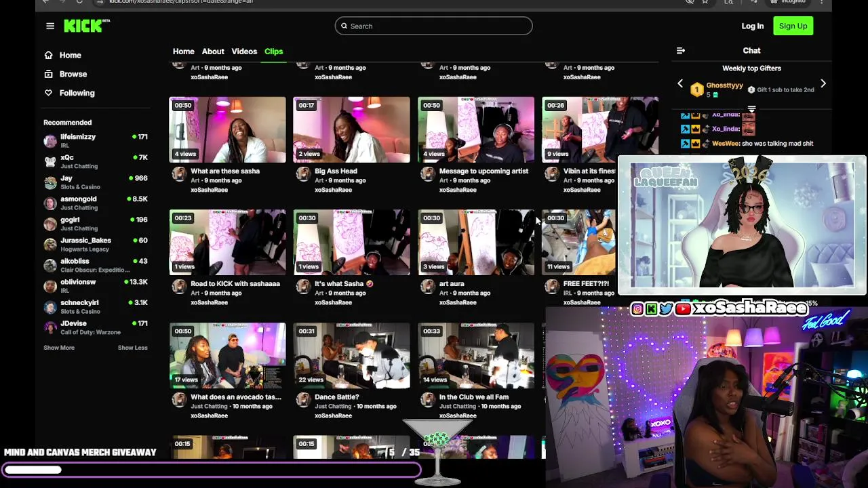Open aikobliss channel avatar
868x488 pixels.
[x=50, y=265]
